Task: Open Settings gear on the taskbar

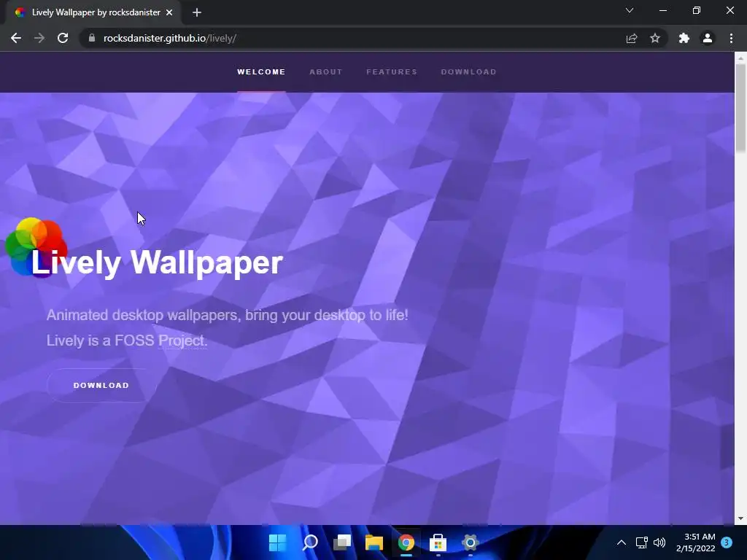Action: pos(471,542)
